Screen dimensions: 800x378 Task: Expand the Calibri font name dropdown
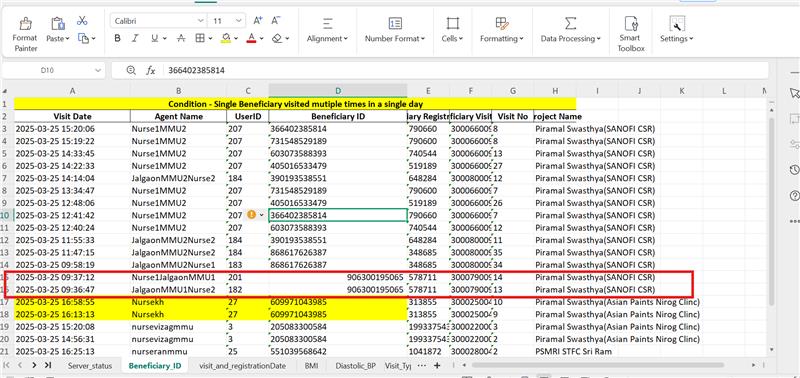tap(201, 21)
